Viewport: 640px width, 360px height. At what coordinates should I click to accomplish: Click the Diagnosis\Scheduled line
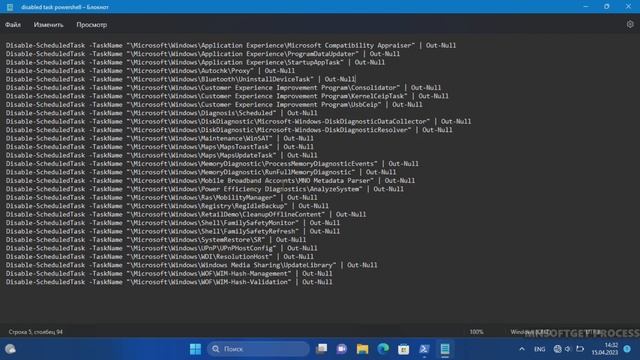click(161, 113)
